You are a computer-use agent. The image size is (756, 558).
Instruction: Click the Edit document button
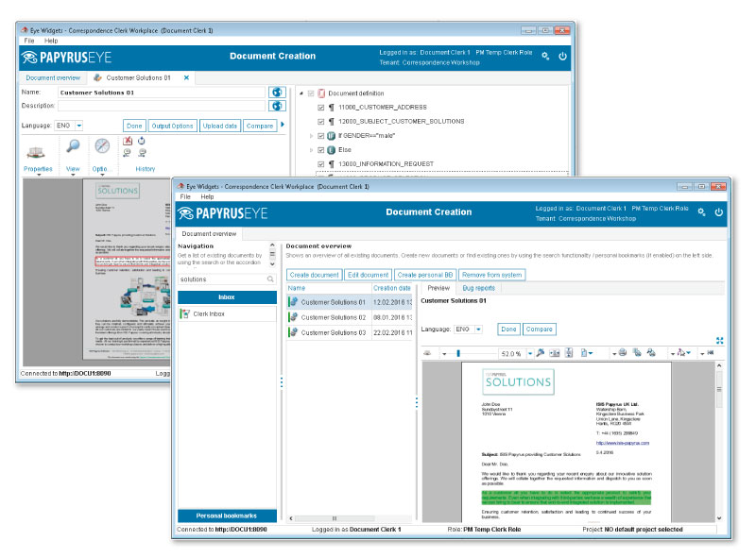[x=368, y=275]
